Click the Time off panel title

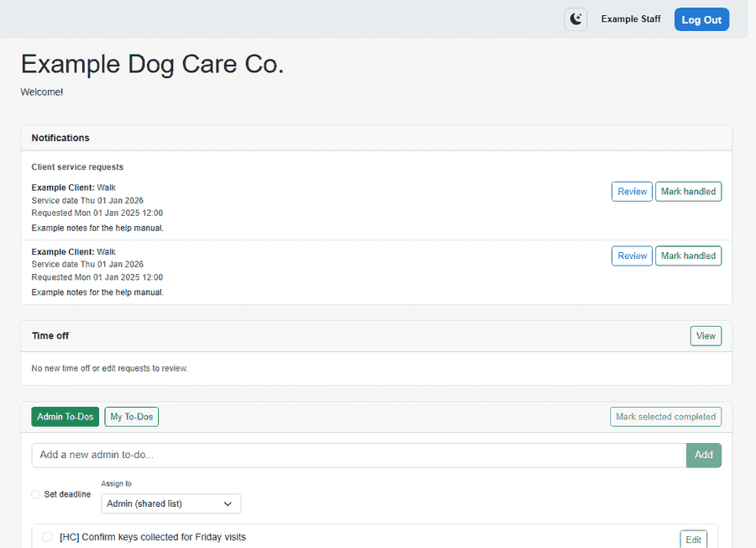[x=50, y=335]
